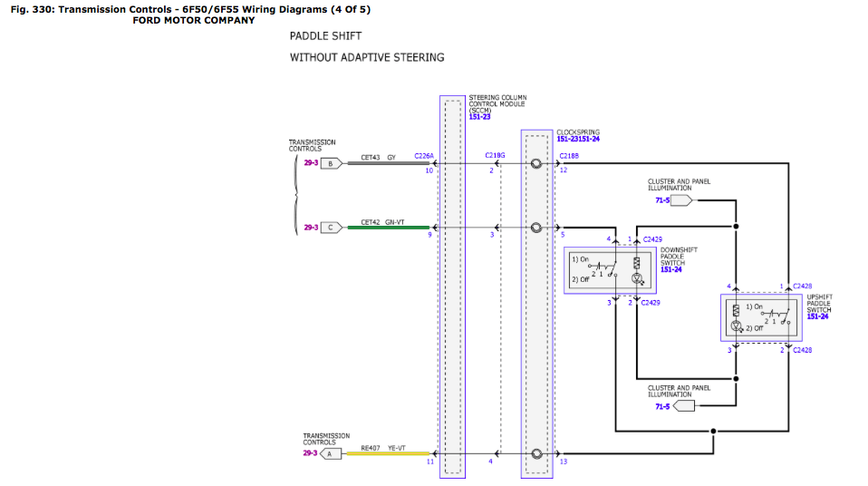Click the connector tag labeled C
Image resolution: width=868 pixels, height=486 pixels.
click(x=331, y=228)
